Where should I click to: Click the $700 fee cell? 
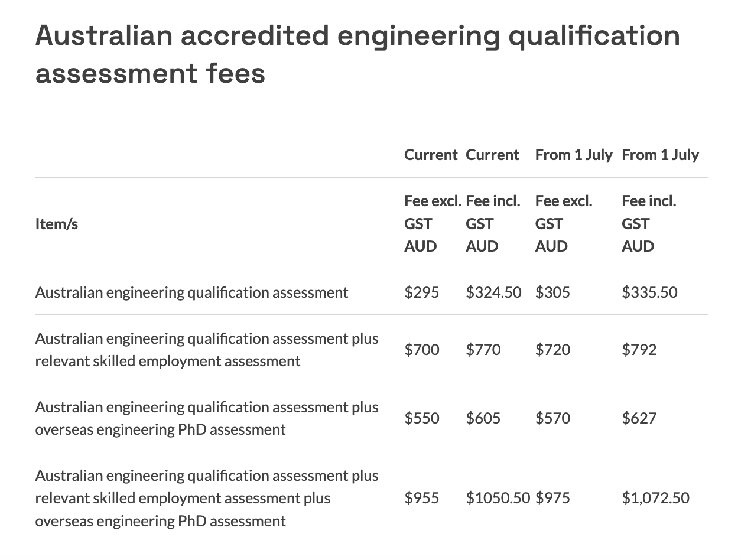(x=422, y=350)
